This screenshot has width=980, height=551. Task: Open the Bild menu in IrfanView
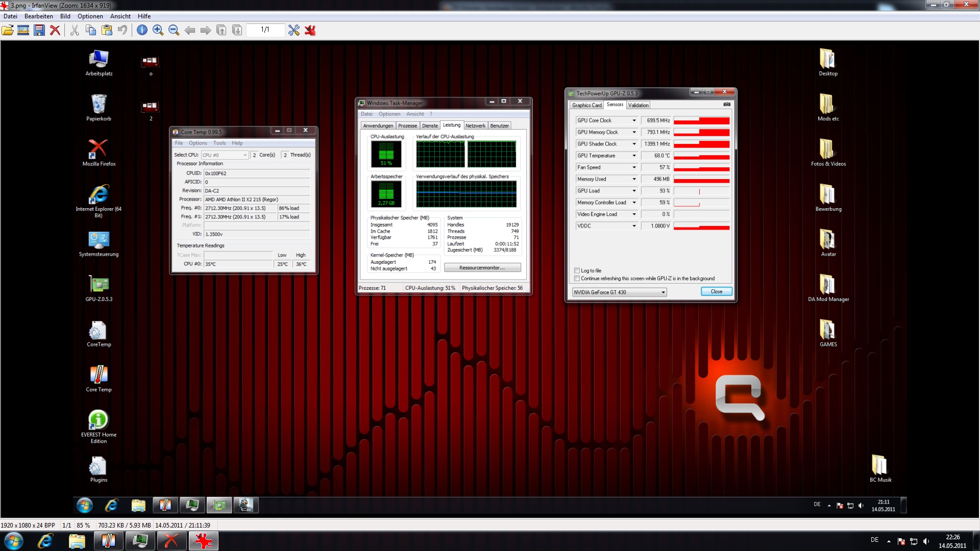point(65,16)
